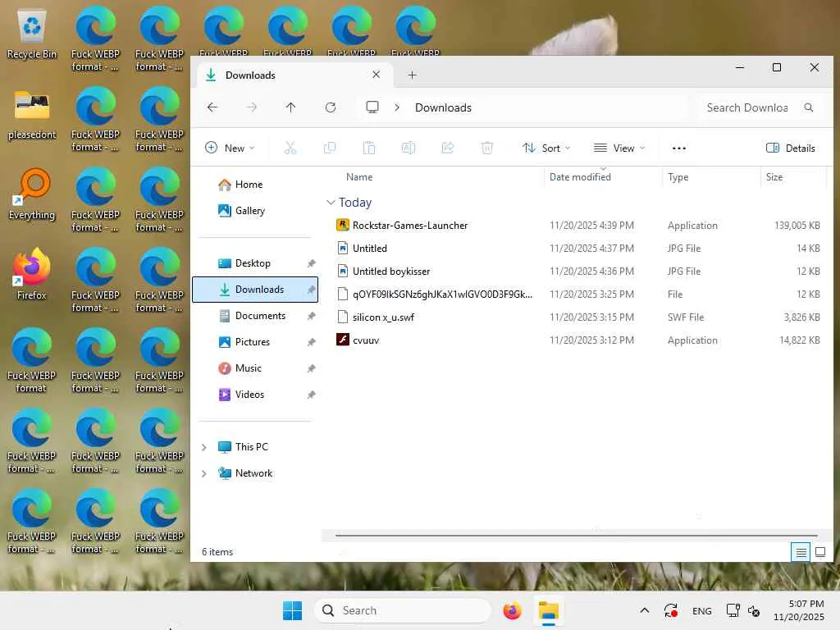Toggle the Details pane
Image resolution: width=840 pixels, height=630 pixels.
tap(791, 148)
